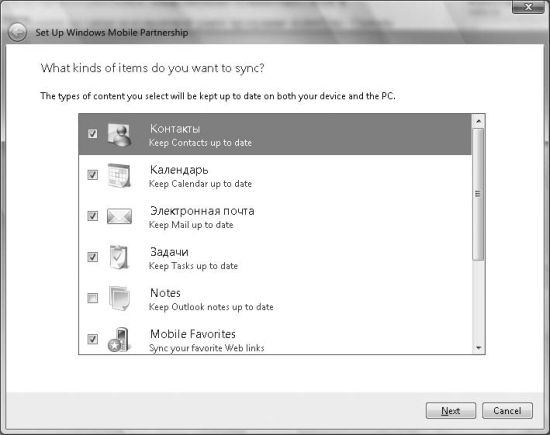Screen dimensions: 550x435
Task: Click the Calendar icon
Action: tap(119, 175)
